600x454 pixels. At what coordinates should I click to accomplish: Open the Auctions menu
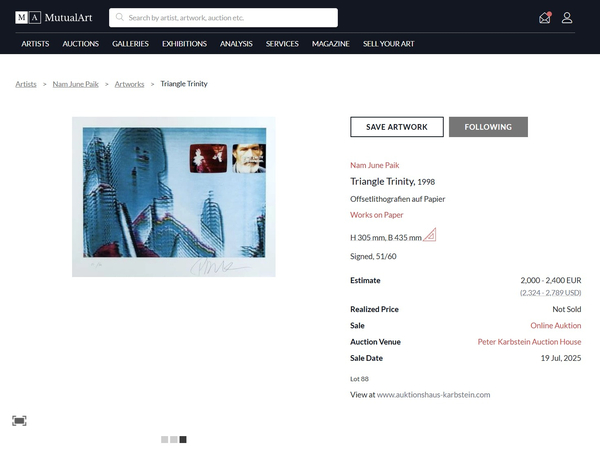coord(80,44)
